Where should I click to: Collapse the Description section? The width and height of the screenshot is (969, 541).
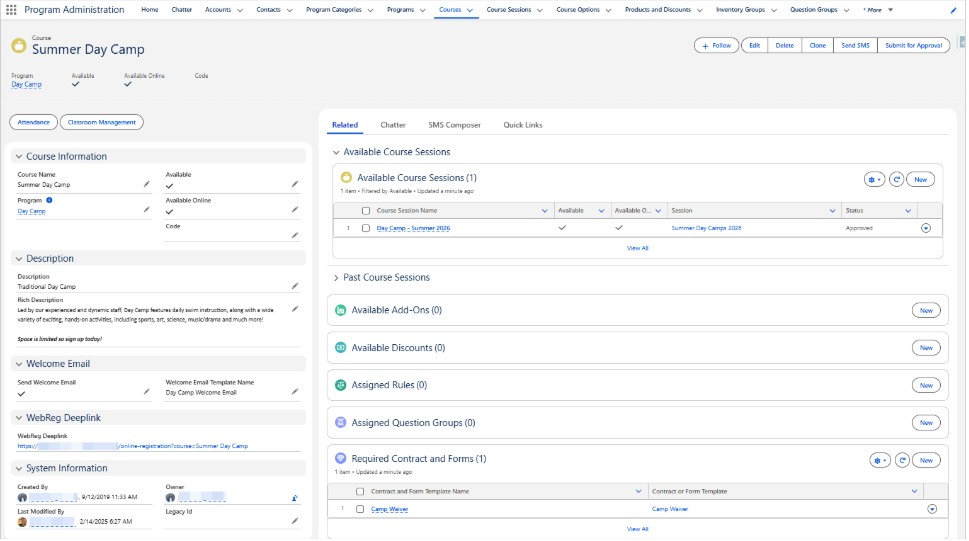pyautogui.click(x=19, y=259)
